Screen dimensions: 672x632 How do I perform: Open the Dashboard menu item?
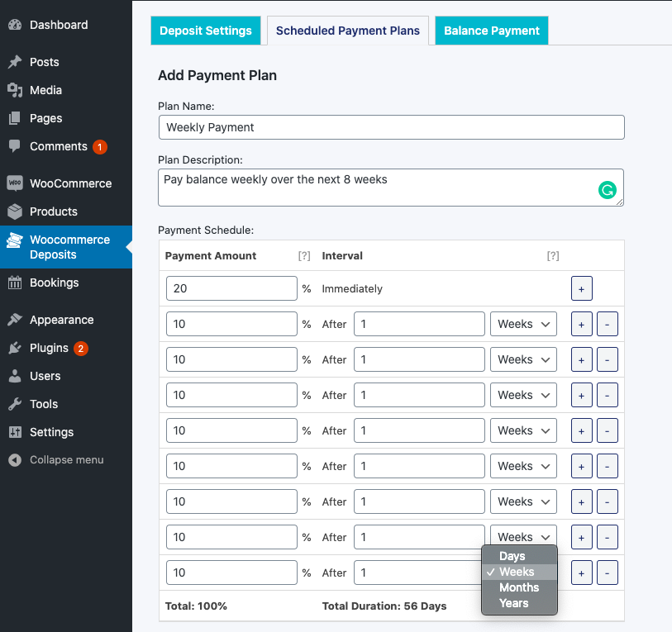pyautogui.click(x=66, y=25)
